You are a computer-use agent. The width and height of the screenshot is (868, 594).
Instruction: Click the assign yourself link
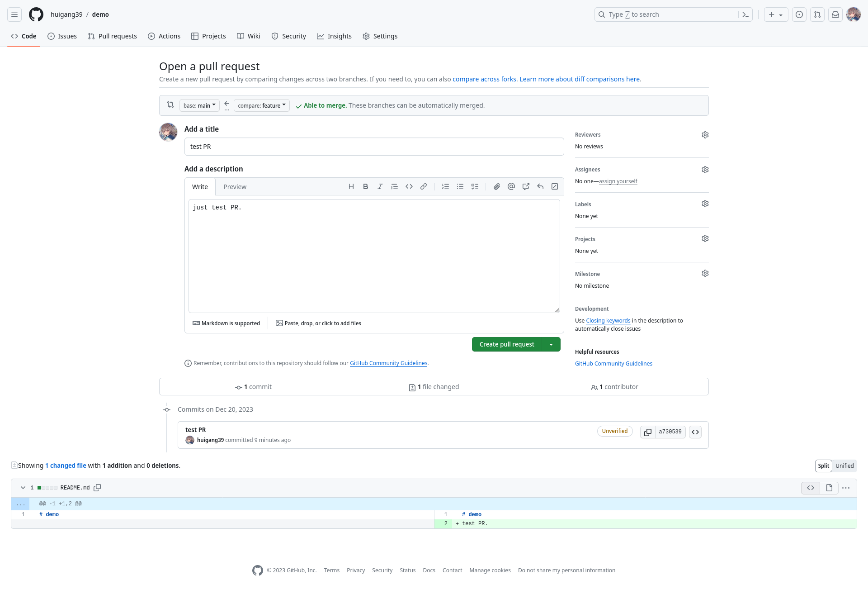pos(618,181)
